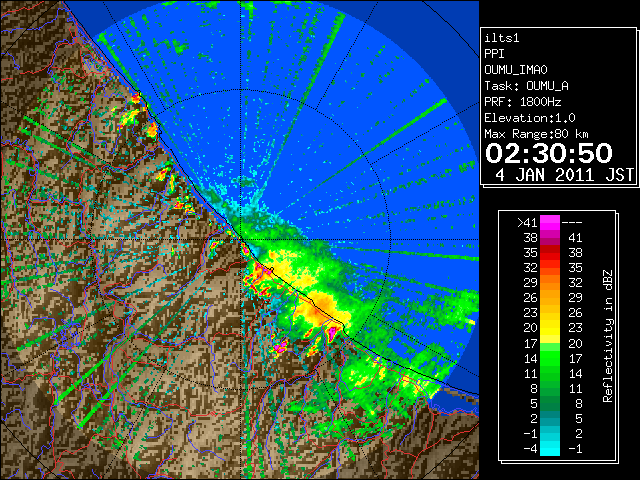Pick the red legend swatch near 35
The height and width of the screenshot is (480, 640).
pyautogui.click(x=550, y=253)
